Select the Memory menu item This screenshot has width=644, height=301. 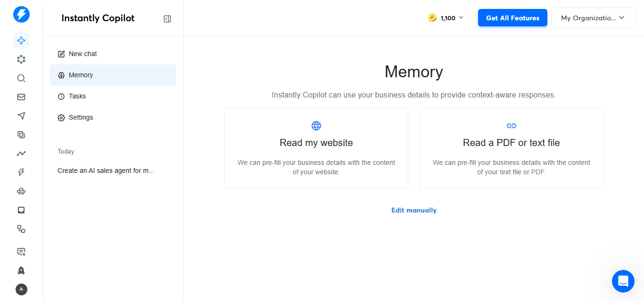point(113,75)
